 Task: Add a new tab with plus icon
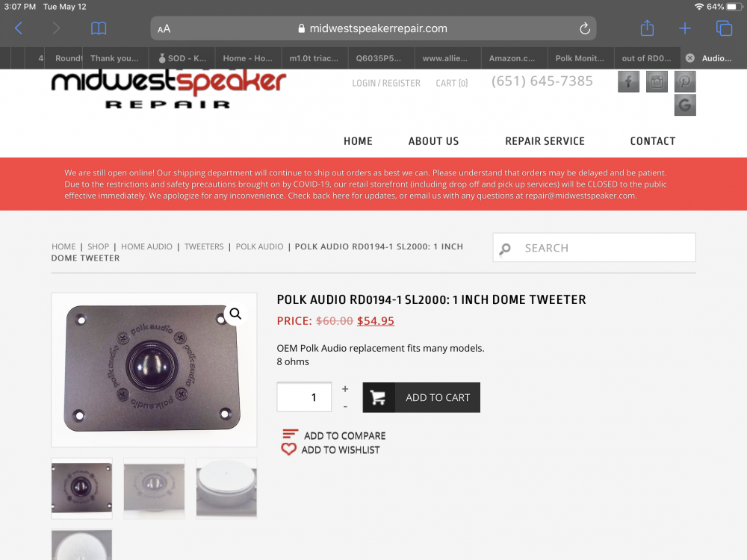(684, 28)
